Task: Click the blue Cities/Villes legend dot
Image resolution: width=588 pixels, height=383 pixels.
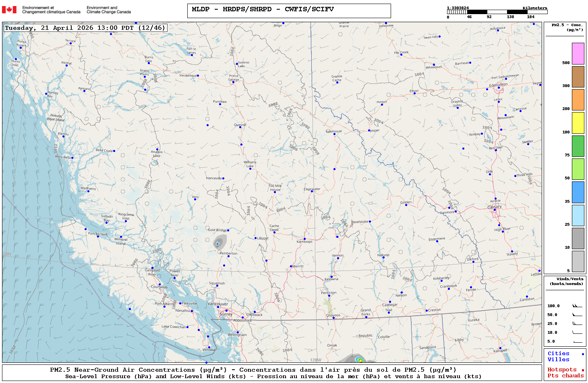Action: (582, 354)
